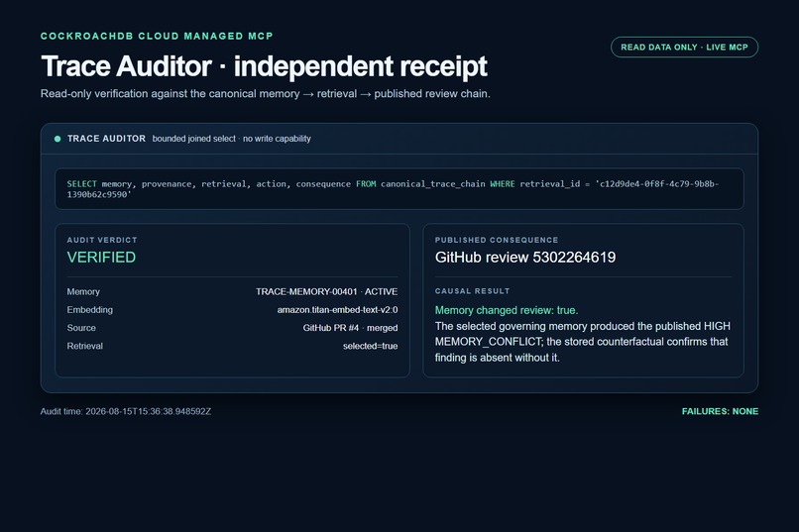Click the VERIFIED audit verdict
The width and height of the screenshot is (799, 532).
click(x=101, y=258)
